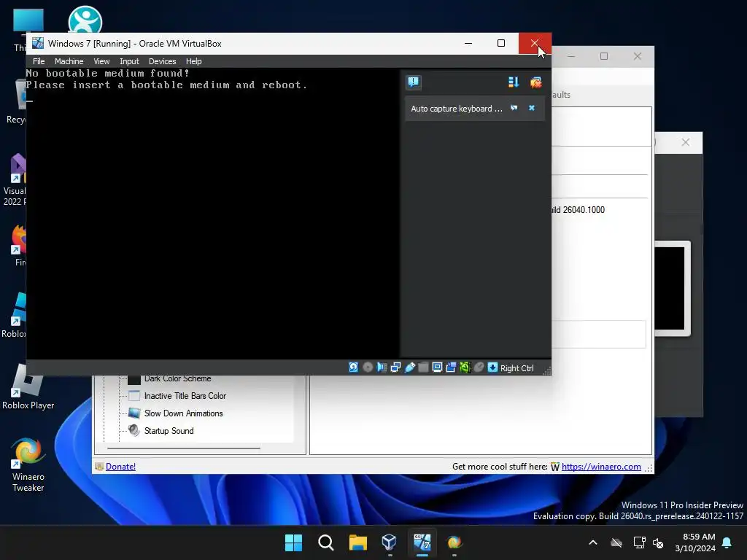Close the dark window at far right
The width and height of the screenshot is (747, 560).
(686, 142)
